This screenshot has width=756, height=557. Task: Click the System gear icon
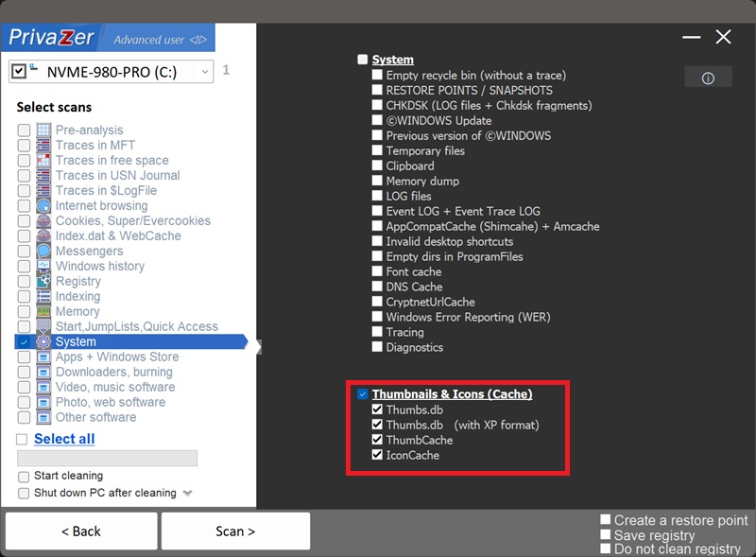point(43,341)
